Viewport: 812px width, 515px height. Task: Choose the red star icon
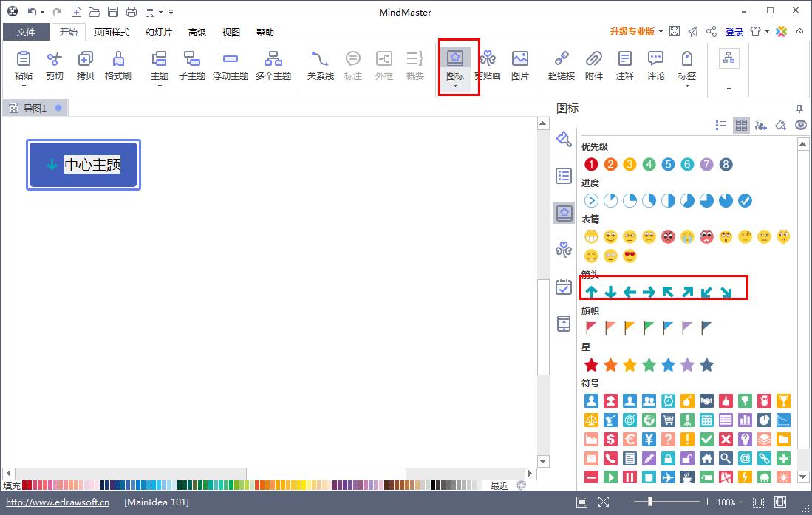click(591, 365)
